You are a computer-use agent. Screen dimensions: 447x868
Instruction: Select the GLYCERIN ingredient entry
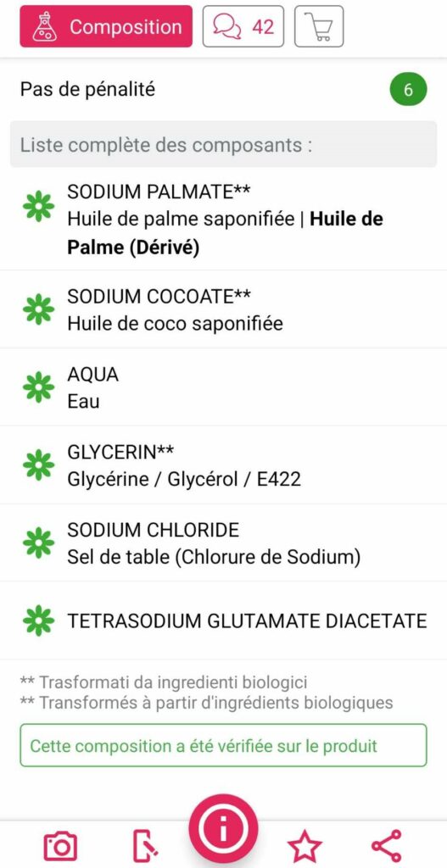point(223,465)
